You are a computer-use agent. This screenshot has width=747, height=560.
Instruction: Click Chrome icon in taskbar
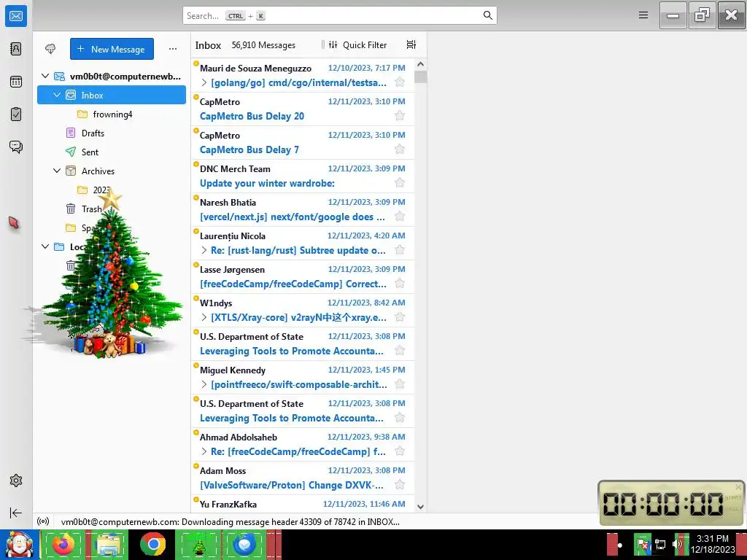point(153,544)
